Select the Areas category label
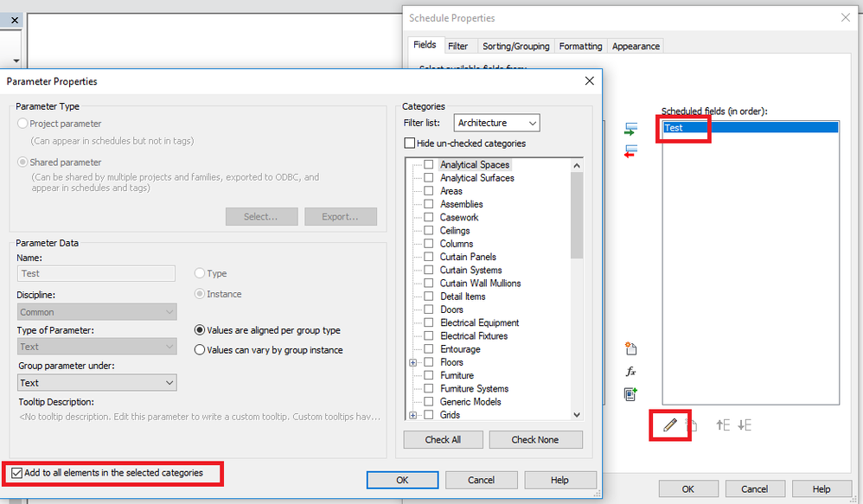Image resolution: width=863 pixels, height=504 pixels. point(451,191)
